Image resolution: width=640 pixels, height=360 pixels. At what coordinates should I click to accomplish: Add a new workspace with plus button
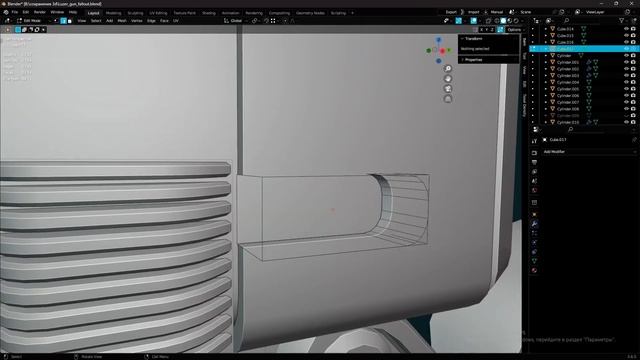[352, 13]
